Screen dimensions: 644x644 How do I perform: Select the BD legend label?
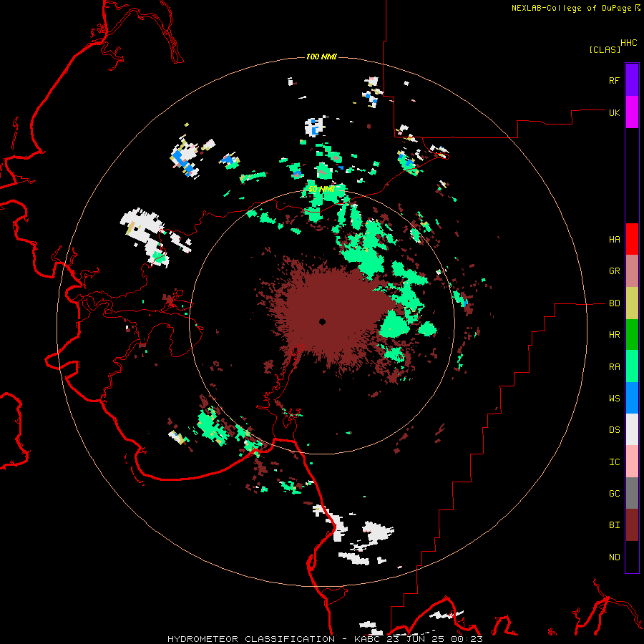tap(615, 303)
